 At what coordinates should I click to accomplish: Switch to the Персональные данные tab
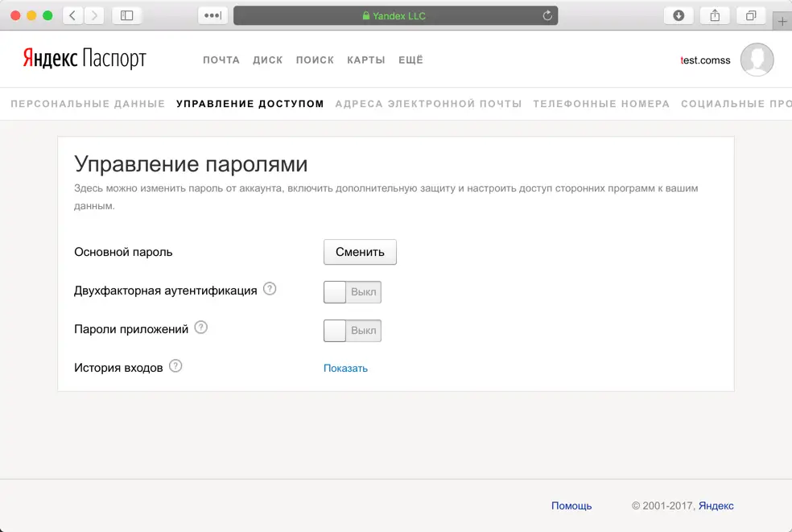point(88,104)
